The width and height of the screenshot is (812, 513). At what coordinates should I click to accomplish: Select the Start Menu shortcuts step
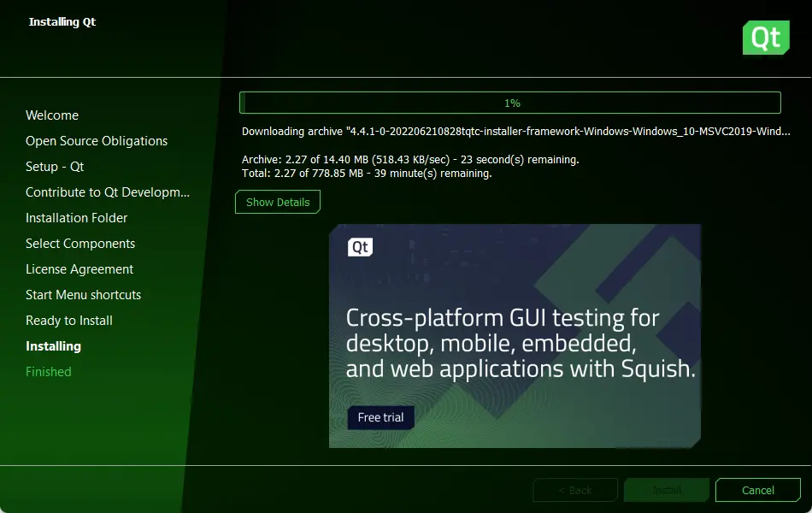(x=84, y=295)
